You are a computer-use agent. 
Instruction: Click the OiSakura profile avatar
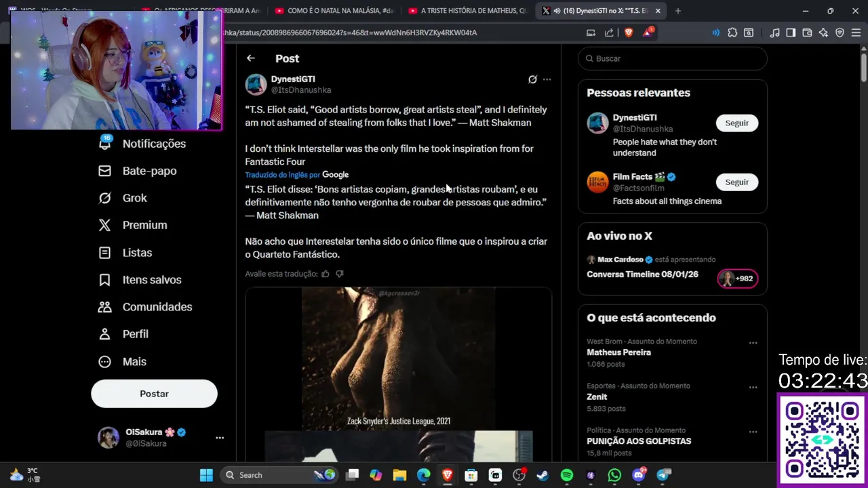(x=108, y=438)
